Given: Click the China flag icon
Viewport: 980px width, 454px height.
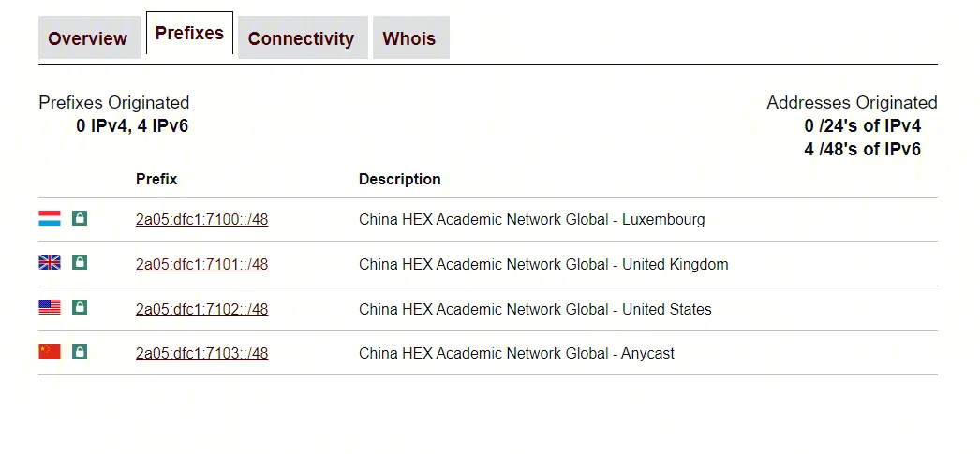Looking at the screenshot, I should [x=50, y=352].
